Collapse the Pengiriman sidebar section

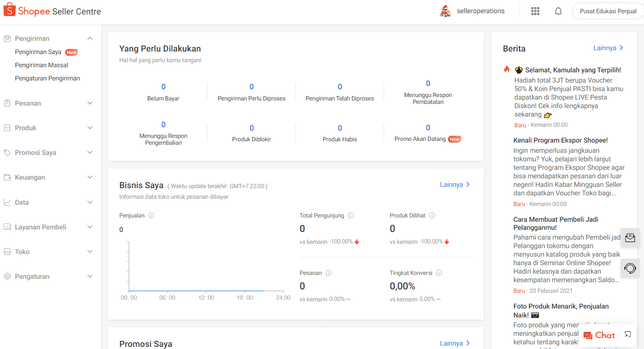point(90,39)
